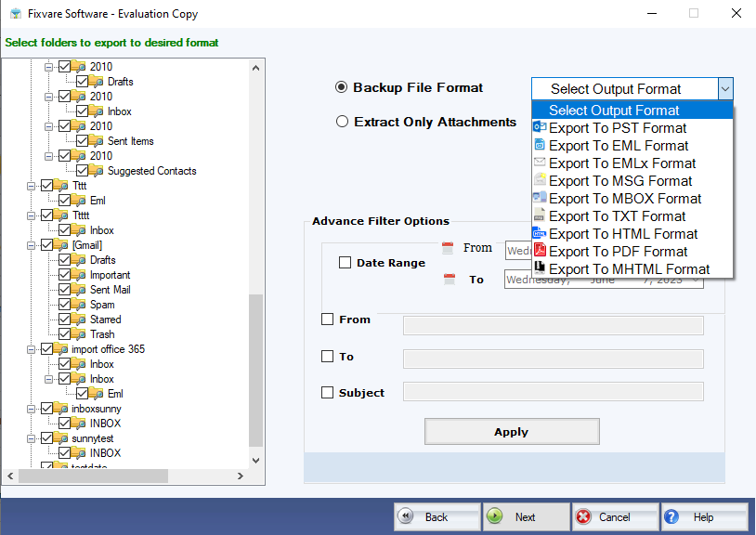
Task: Click the PDF icon next to Export To PDF
Action: coord(541,251)
